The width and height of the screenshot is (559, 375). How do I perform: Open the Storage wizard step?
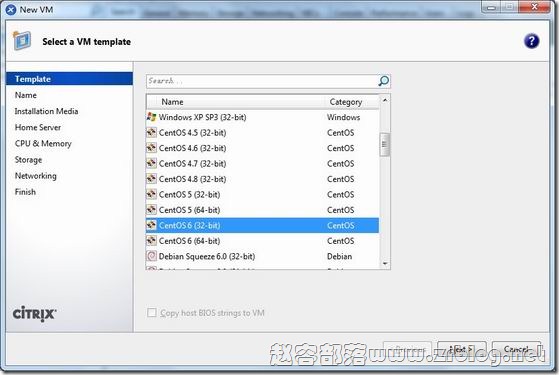coord(28,160)
